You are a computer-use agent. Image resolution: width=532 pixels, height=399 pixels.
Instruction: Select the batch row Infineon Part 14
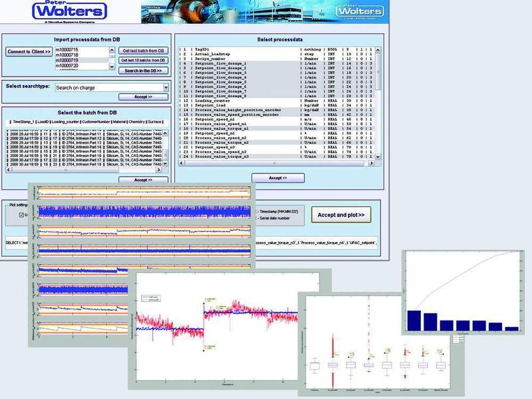(x=84, y=147)
